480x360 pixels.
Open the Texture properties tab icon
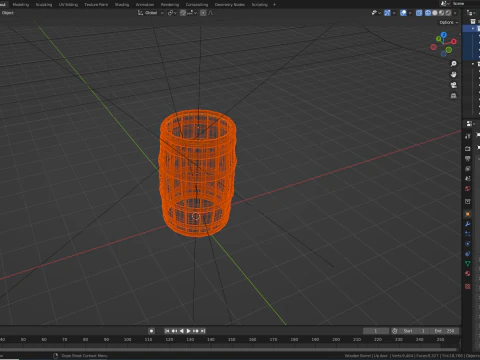468,286
